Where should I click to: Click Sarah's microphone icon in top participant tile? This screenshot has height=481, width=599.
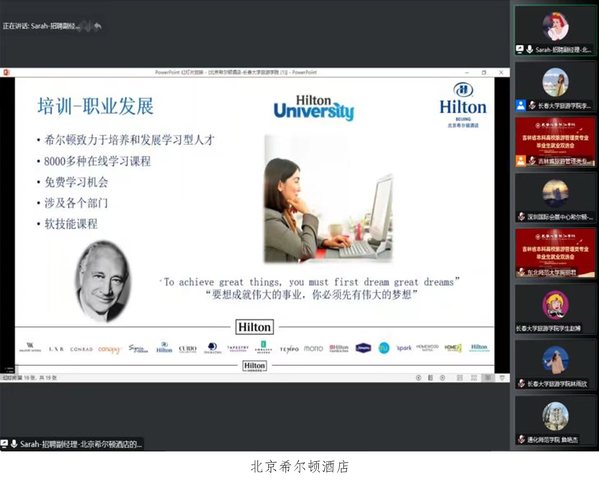529,49
